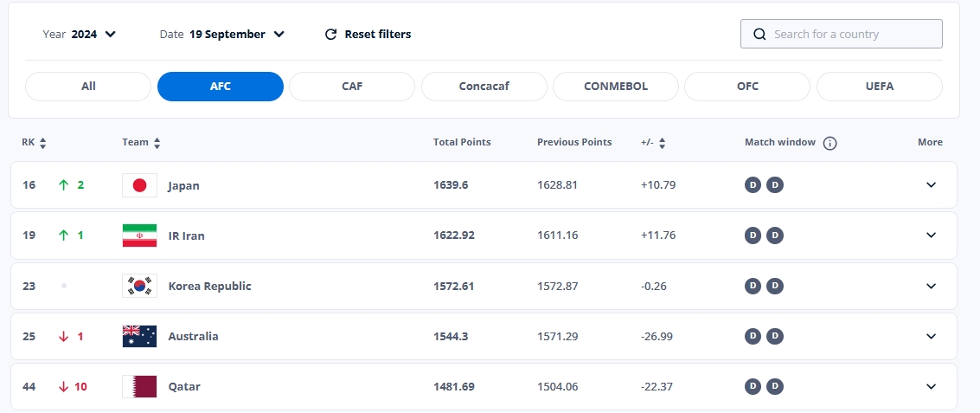Click the IR Iran flag icon

139,236
